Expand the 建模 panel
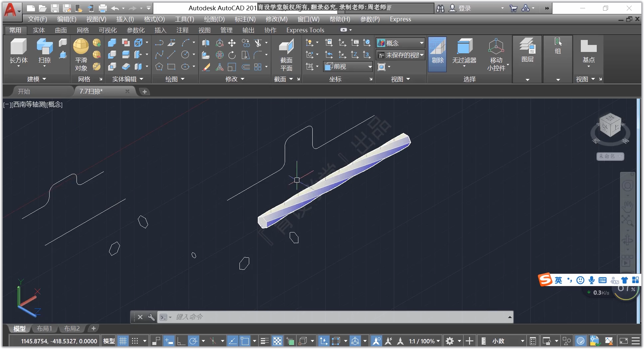 coord(36,79)
